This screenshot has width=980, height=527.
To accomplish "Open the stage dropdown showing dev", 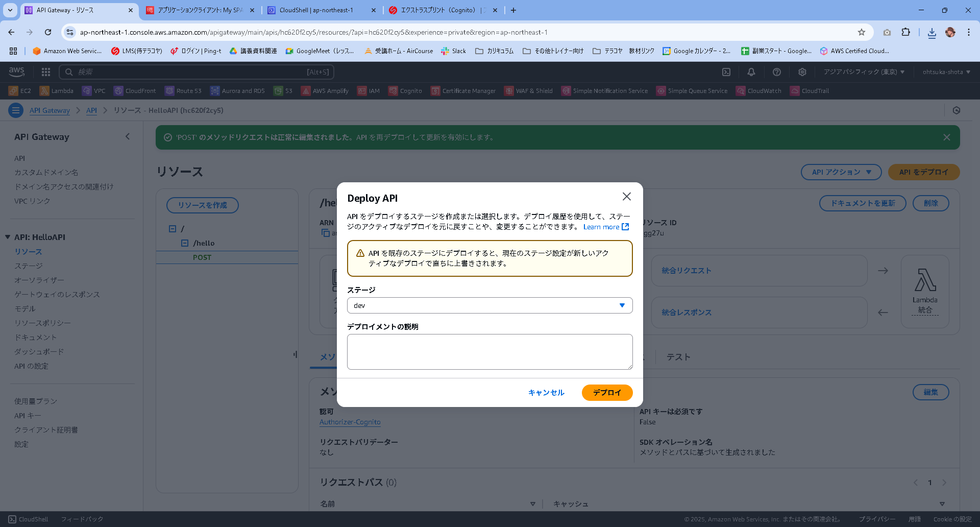I will click(x=489, y=305).
